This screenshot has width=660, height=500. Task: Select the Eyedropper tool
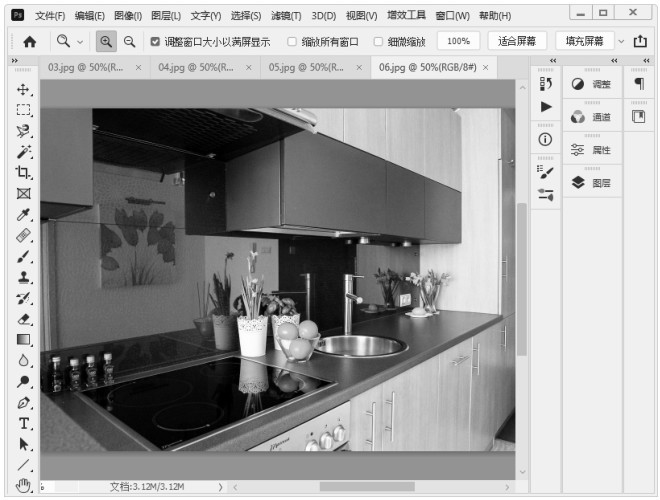(x=23, y=214)
